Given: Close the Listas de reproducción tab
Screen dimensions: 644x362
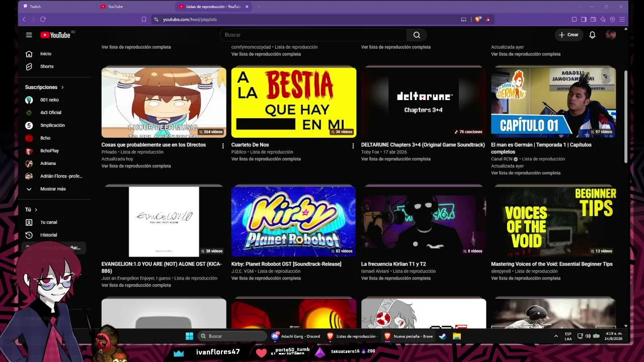Looking at the screenshot, I should pos(246,7).
